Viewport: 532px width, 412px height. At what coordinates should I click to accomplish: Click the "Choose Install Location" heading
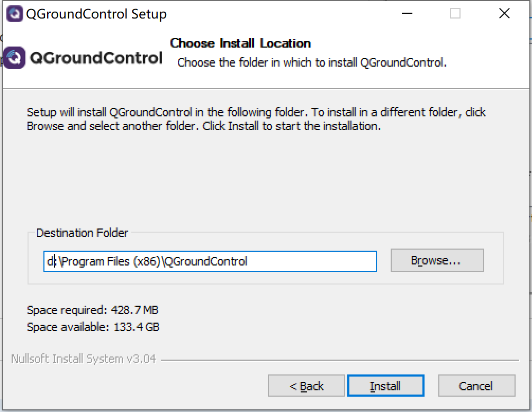[x=240, y=43]
